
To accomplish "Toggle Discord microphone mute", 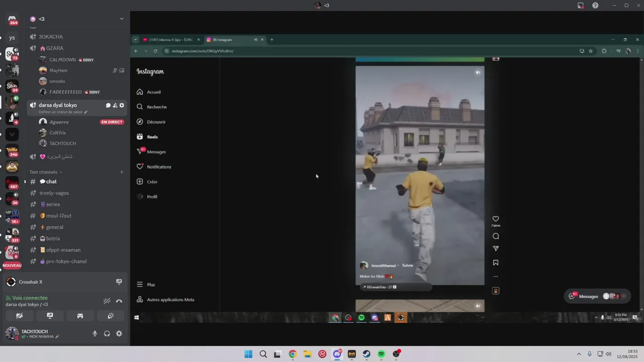I will 95,333.
